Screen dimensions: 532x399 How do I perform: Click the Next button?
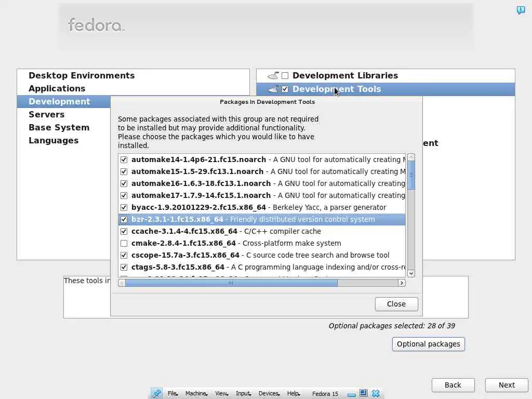(x=507, y=385)
